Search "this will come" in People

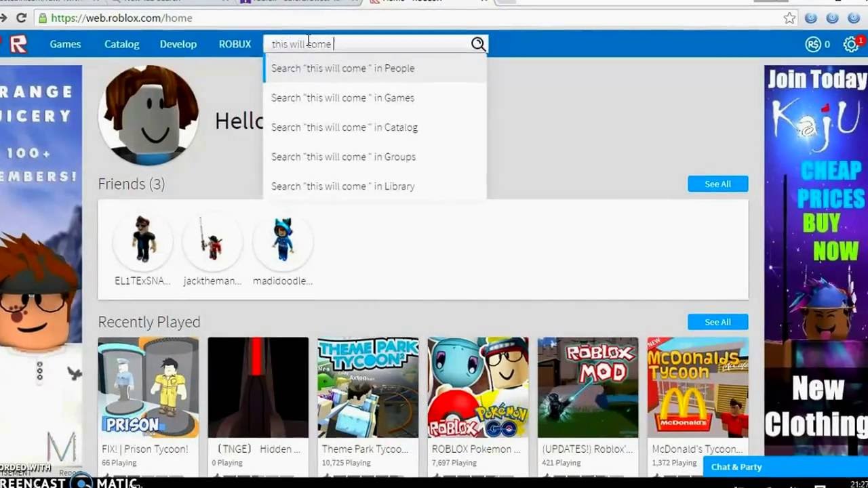point(375,68)
